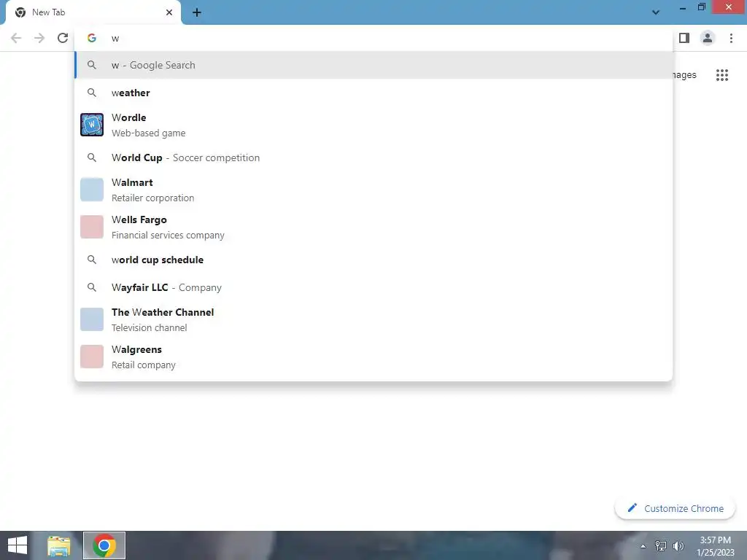Click search icon beside 'World Cup'
This screenshot has width=747, height=560.
pyautogui.click(x=92, y=157)
